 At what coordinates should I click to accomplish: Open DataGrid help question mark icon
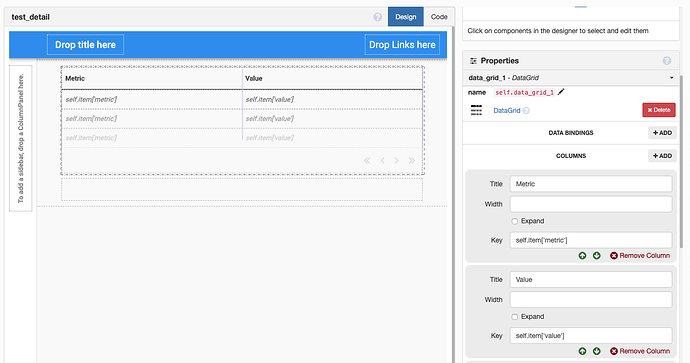526,111
